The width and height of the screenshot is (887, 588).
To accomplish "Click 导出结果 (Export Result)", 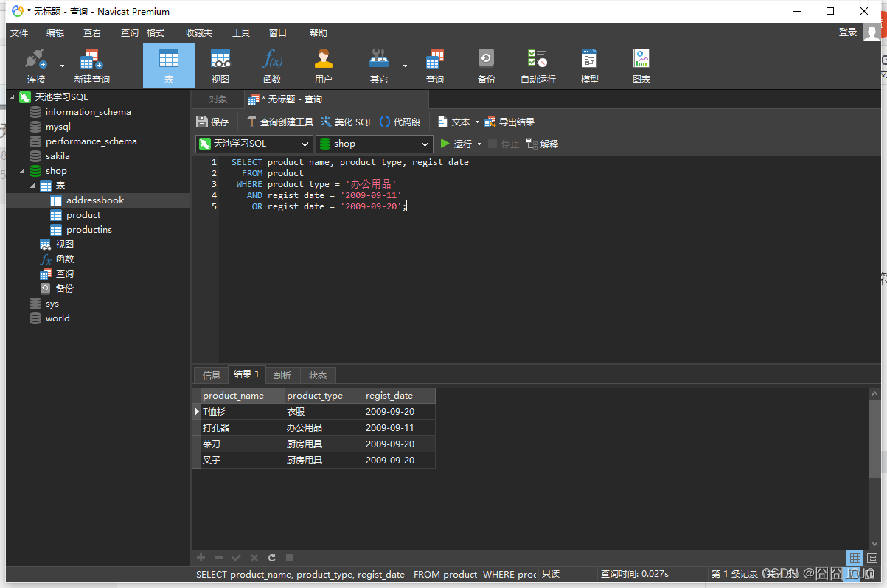I will pos(509,122).
